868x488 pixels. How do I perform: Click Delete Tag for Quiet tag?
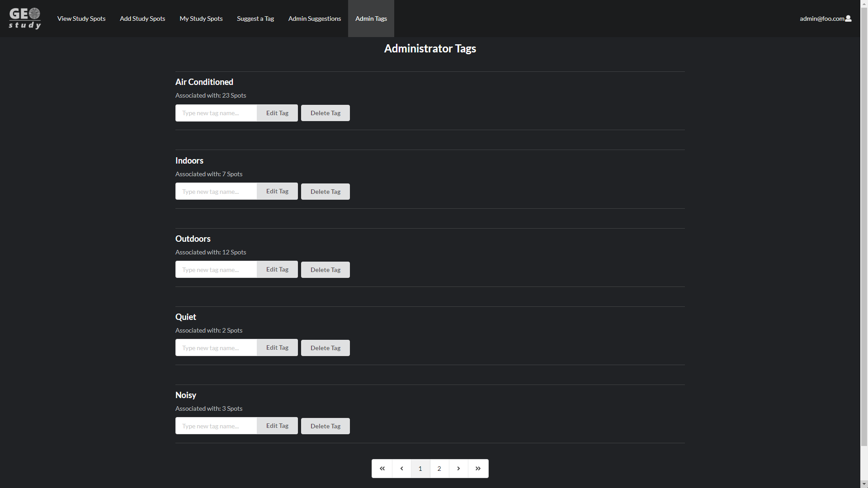(x=325, y=347)
